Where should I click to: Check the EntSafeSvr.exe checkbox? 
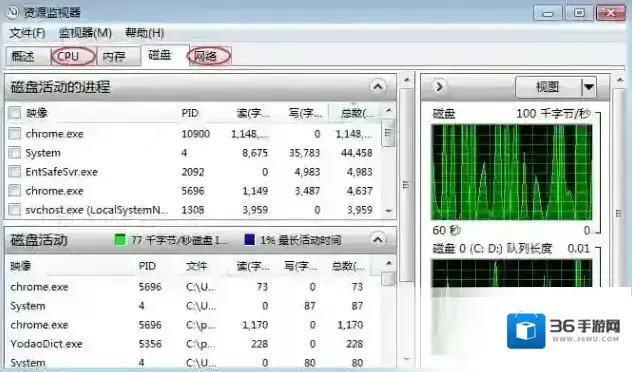coord(15,172)
